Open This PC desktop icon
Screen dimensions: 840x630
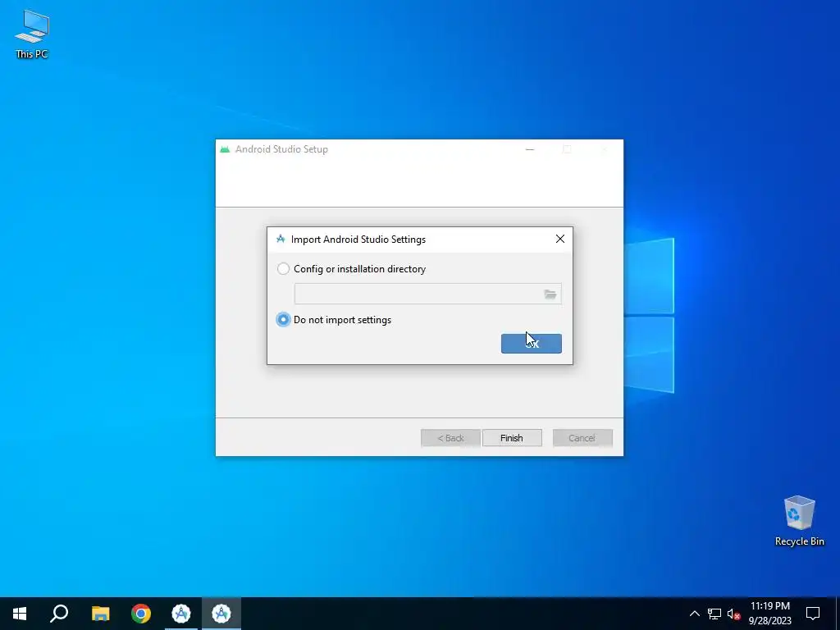tap(32, 34)
